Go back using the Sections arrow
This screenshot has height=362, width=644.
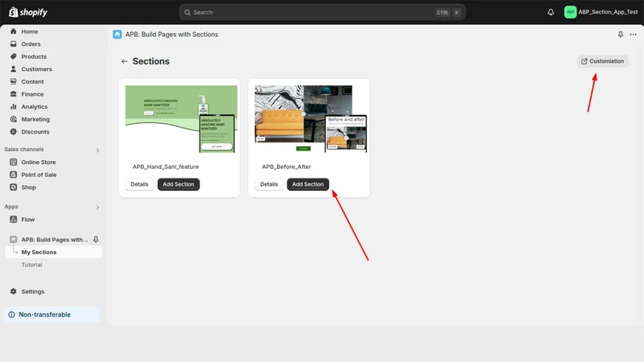(x=124, y=61)
